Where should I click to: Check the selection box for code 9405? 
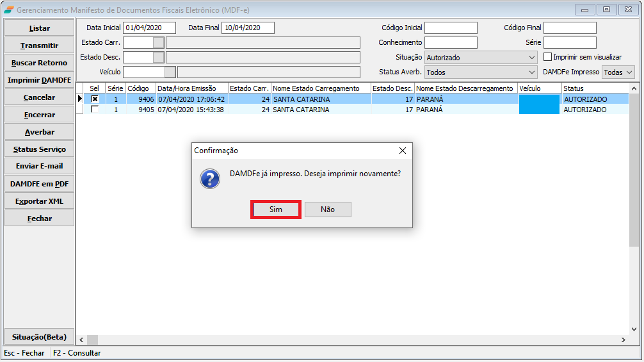pyautogui.click(x=95, y=110)
